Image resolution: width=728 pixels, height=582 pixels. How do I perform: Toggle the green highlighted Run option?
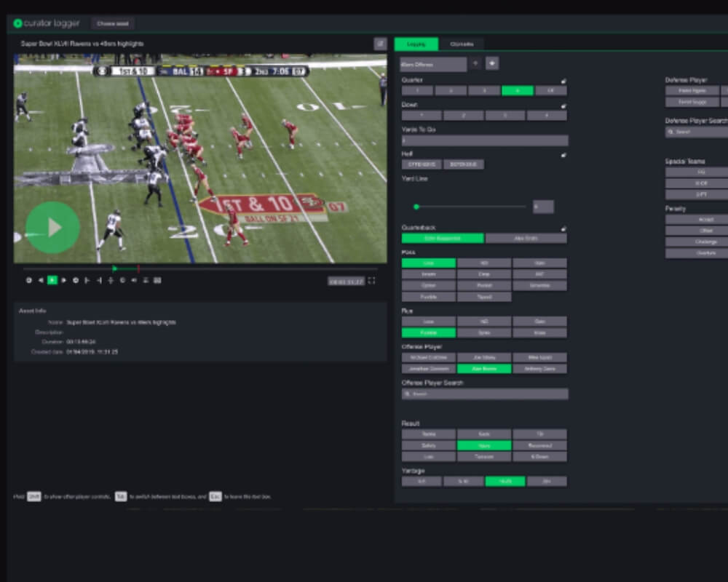(x=429, y=332)
